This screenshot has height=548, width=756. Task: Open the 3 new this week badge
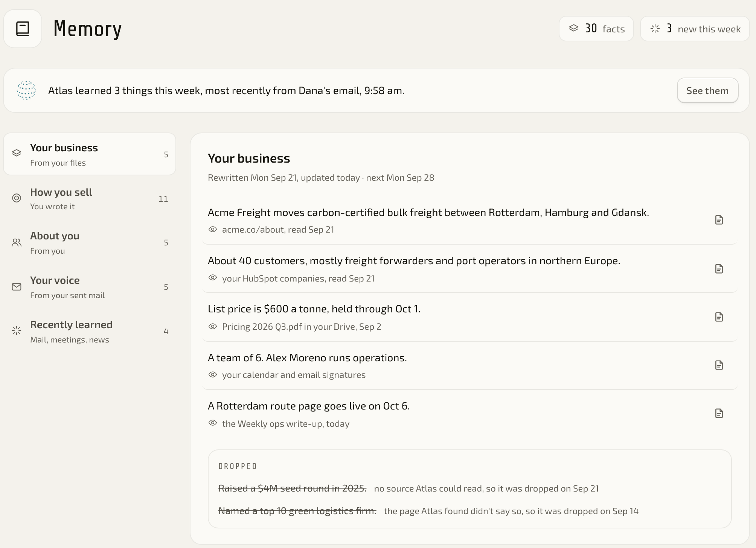point(695,29)
